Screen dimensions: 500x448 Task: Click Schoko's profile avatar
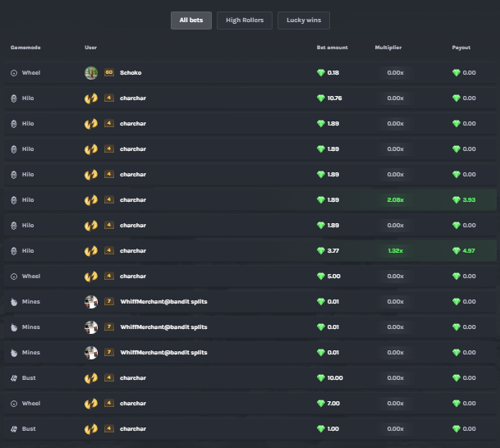(x=91, y=73)
